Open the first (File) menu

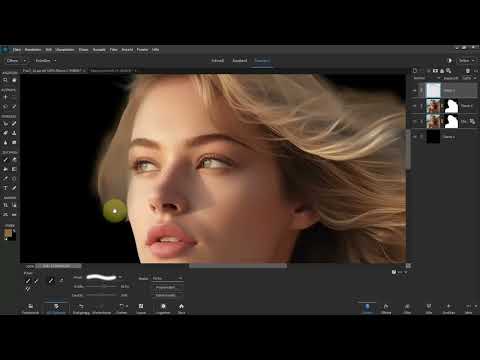[17, 50]
